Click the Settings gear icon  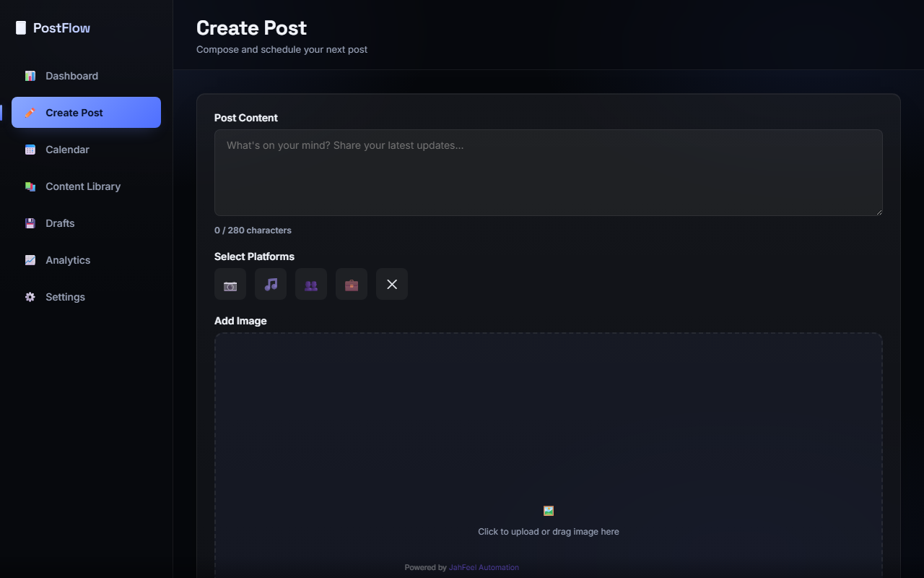pos(30,297)
